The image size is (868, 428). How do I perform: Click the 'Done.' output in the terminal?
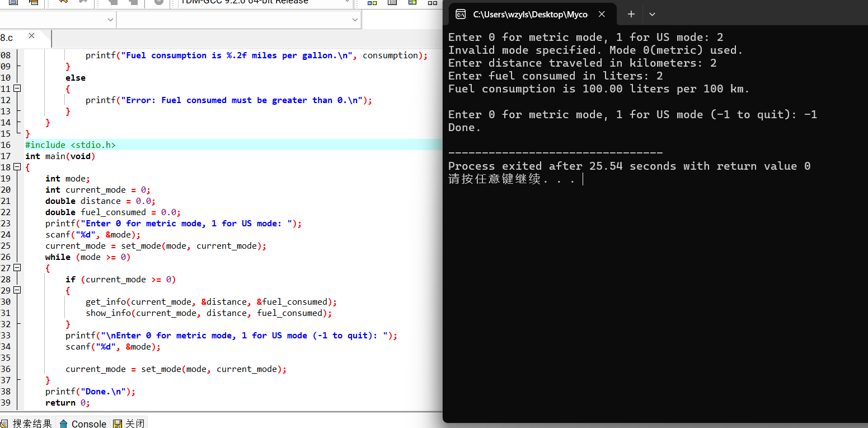pyautogui.click(x=465, y=127)
